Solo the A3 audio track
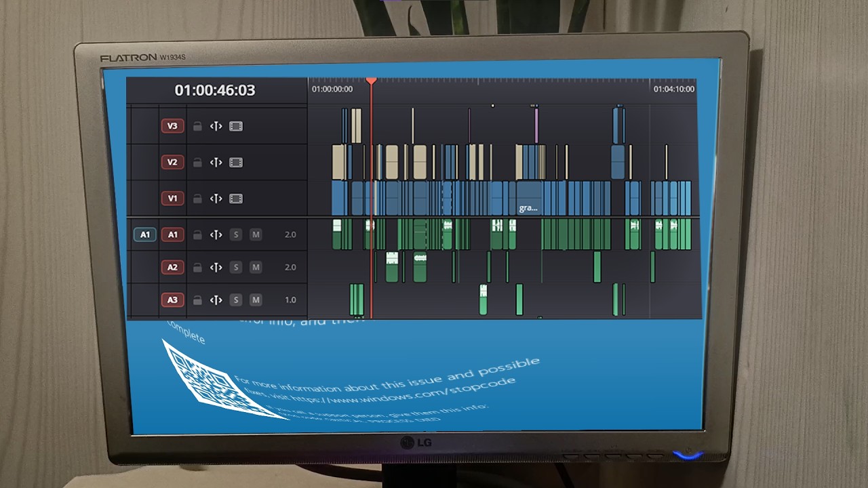This screenshot has height=488, width=868. pos(236,300)
